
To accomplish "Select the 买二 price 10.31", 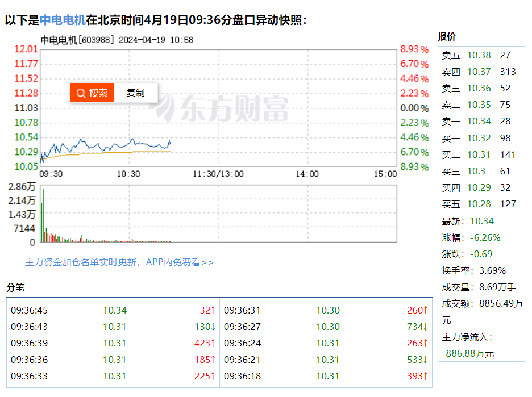I will [x=479, y=154].
